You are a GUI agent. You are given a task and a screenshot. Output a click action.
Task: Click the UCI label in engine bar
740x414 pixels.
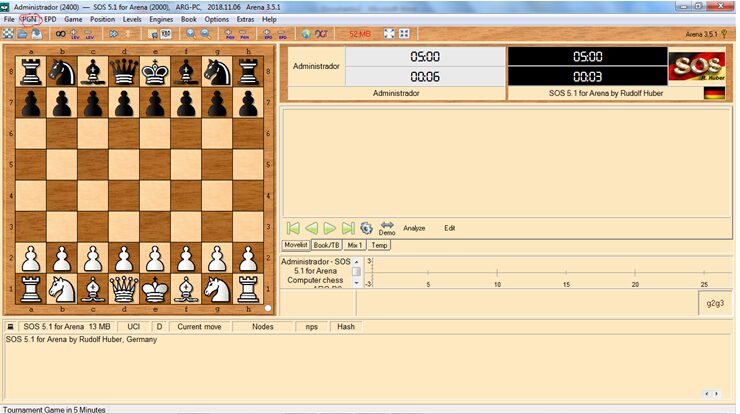pyautogui.click(x=134, y=327)
